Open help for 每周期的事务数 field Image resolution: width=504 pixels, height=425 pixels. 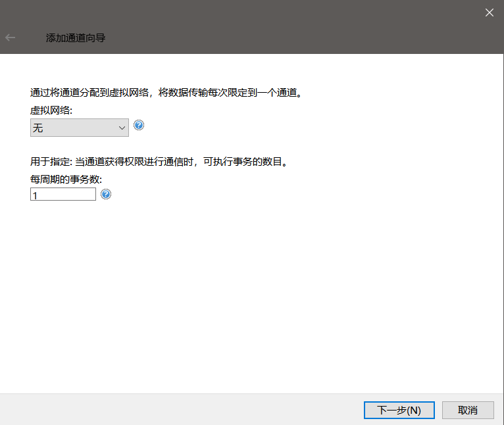106,194
